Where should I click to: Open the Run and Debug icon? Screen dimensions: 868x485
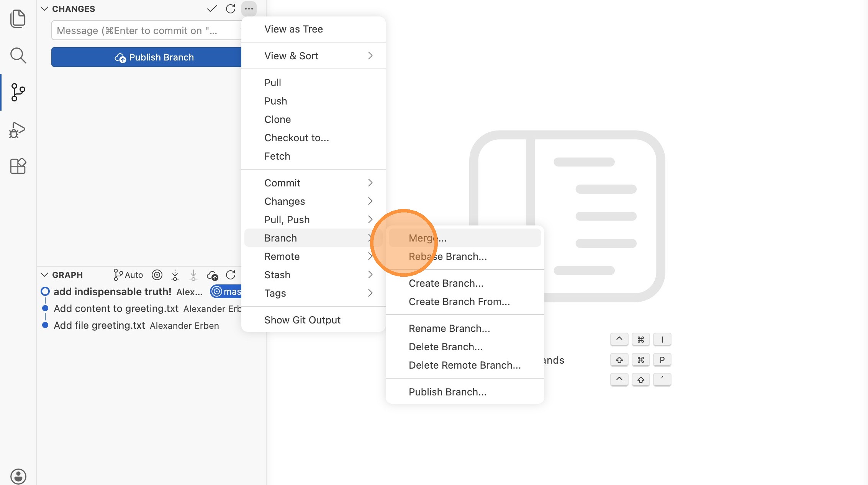(18, 130)
